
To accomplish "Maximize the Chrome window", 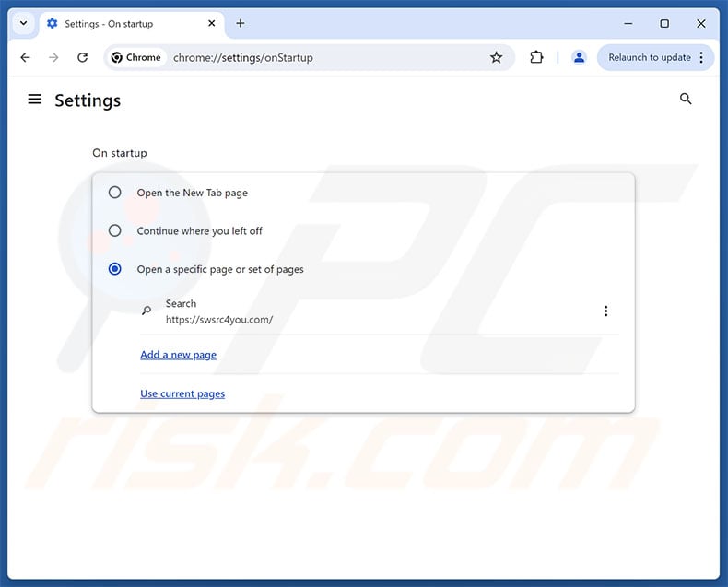I will tap(664, 23).
